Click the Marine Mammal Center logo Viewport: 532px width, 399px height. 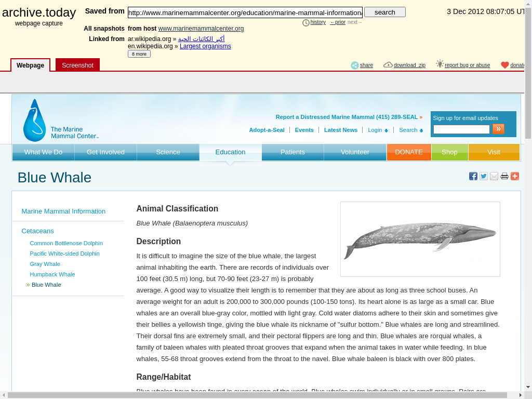tap(60, 121)
